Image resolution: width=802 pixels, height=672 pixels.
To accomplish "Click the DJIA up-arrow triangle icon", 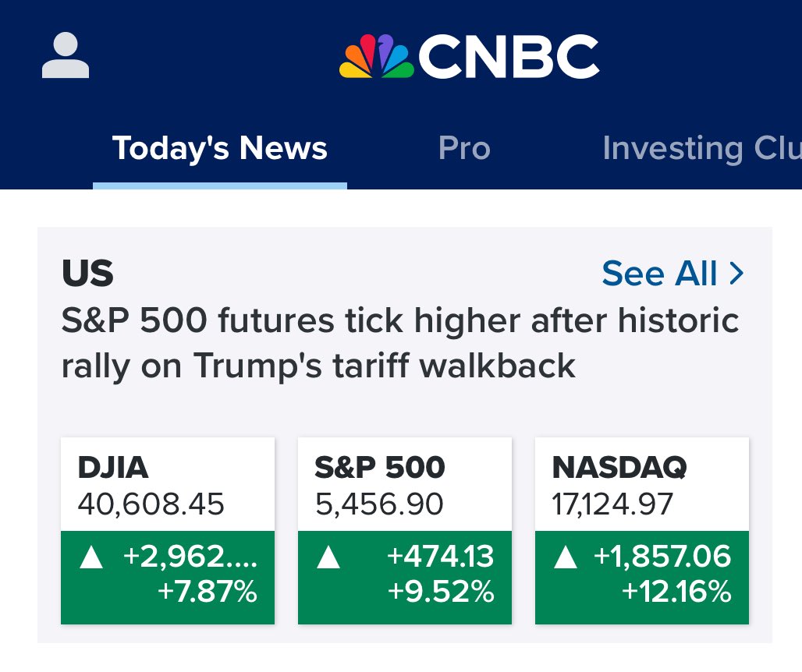I will tap(91, 557).
